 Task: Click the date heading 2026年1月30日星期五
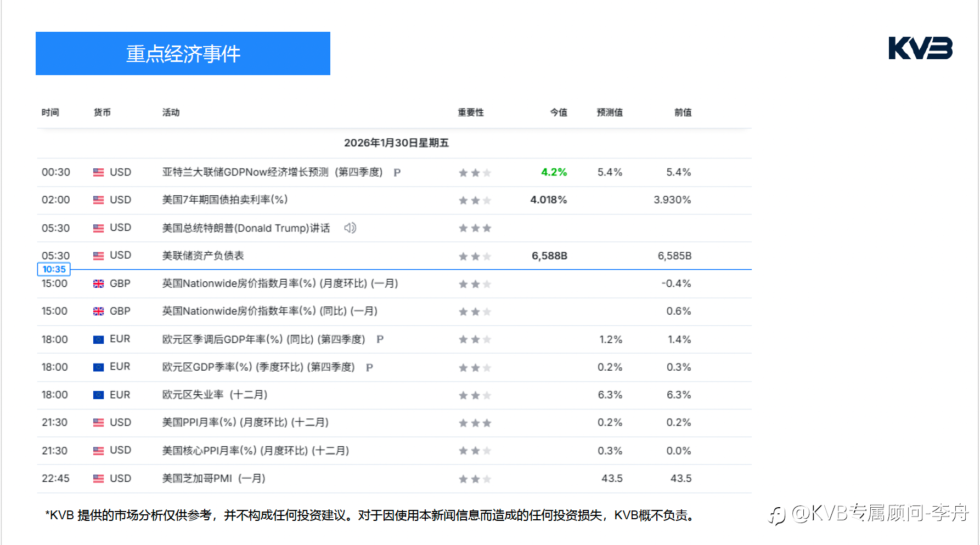click(396, 143)
